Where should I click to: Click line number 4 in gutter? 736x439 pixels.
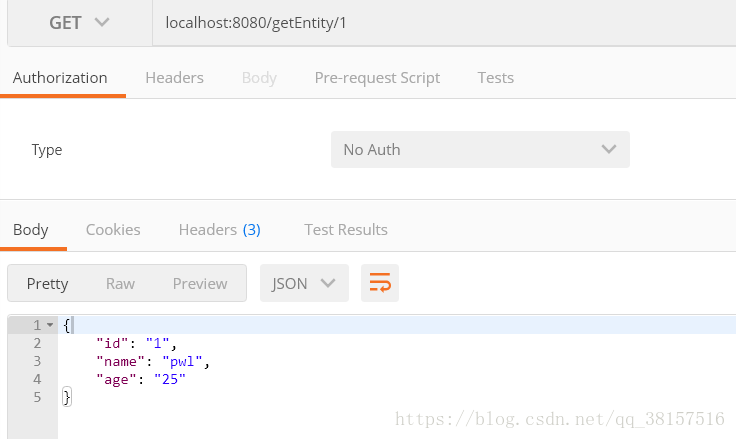(37, 379)
